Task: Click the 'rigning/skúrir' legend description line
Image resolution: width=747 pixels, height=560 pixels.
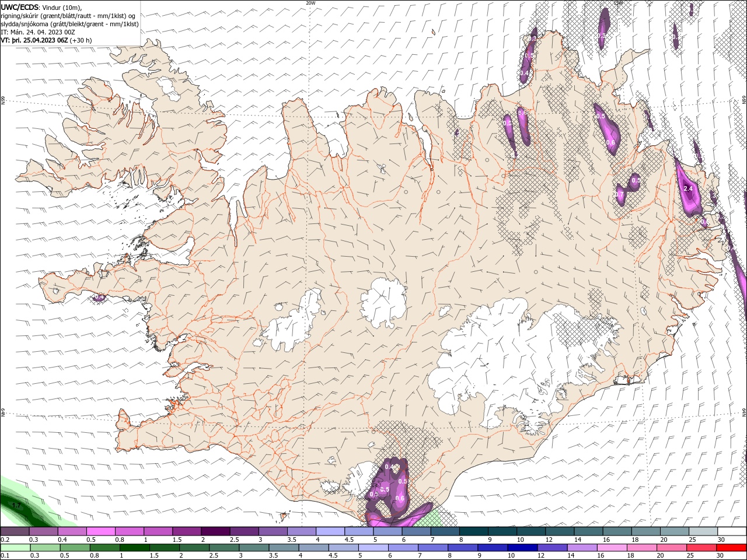Action: pos(68,15)
